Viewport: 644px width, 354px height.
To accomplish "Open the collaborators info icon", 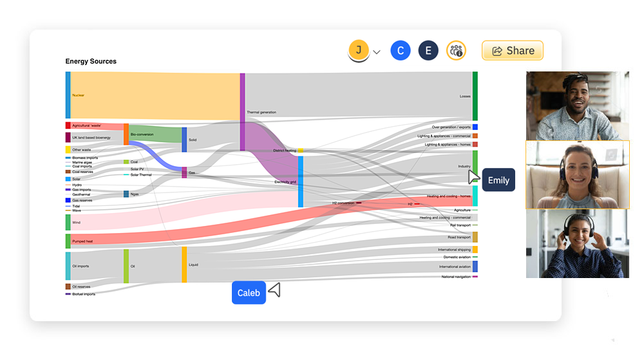I will pyautogui.click(x=456, y=50).
